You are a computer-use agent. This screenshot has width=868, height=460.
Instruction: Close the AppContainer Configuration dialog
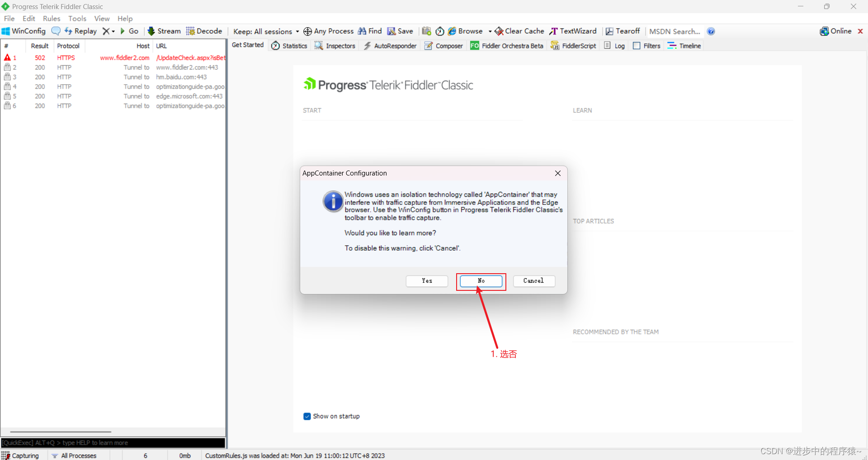coord(558,173)
